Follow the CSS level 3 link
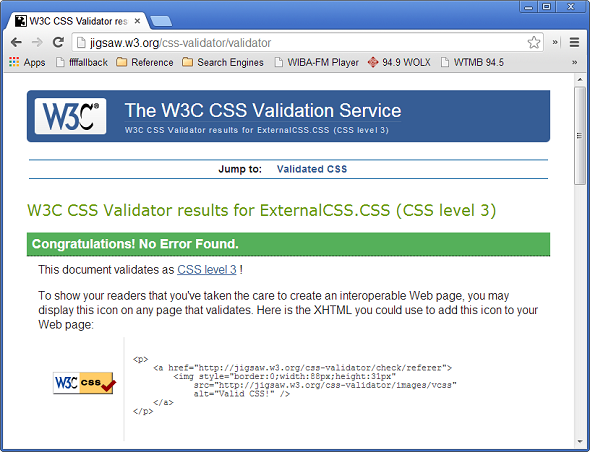The image size is (590, 452). [x=207, y=269]
